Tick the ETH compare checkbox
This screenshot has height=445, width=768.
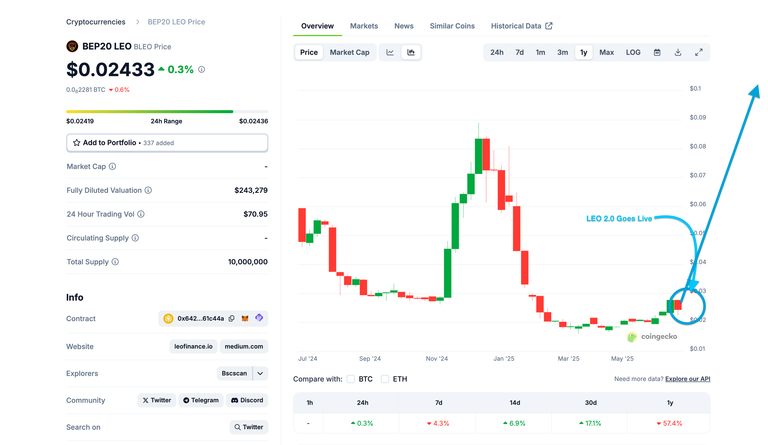(385, 379)
